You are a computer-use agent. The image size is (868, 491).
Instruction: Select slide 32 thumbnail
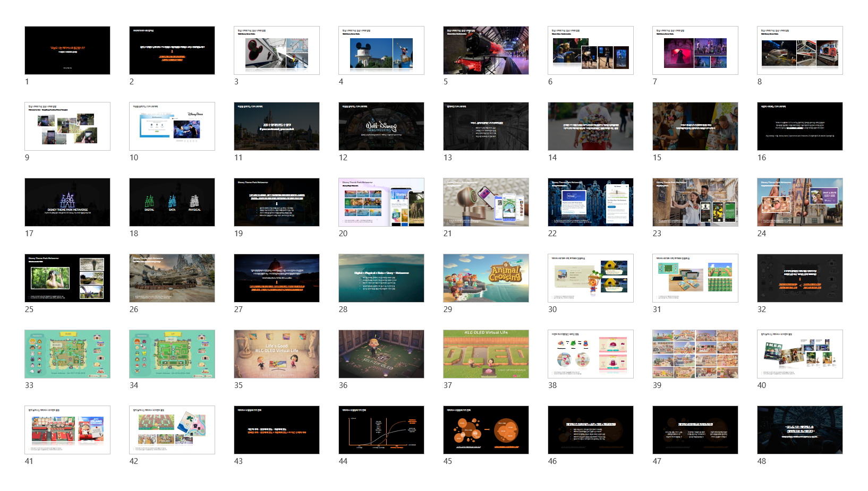[x=800, y=278]
